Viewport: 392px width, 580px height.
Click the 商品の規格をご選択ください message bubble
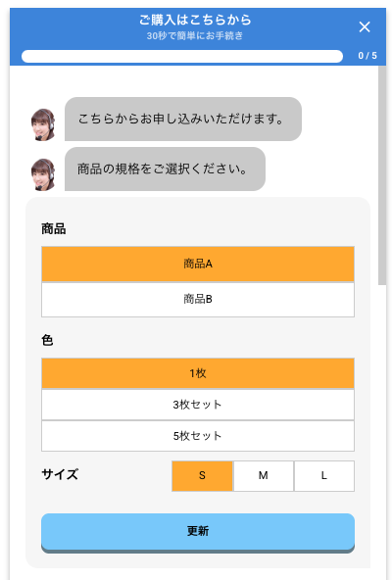click(x=165, y=169)
